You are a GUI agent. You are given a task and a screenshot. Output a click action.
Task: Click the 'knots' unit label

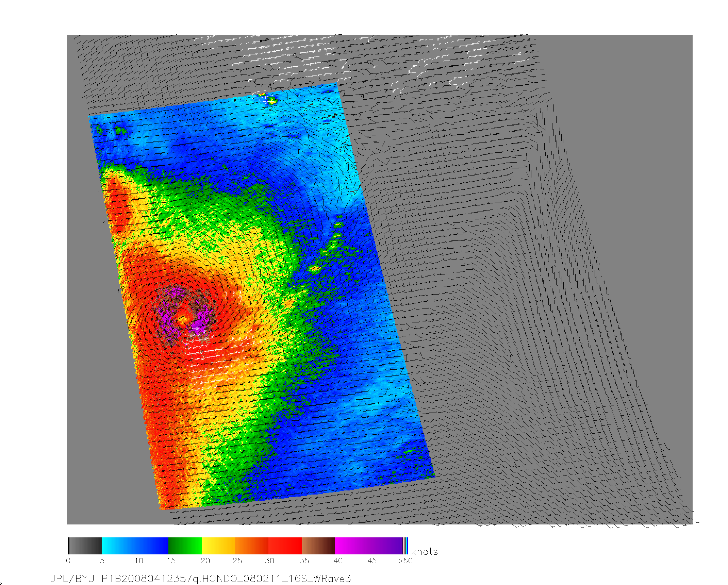[x=425, y=551]
